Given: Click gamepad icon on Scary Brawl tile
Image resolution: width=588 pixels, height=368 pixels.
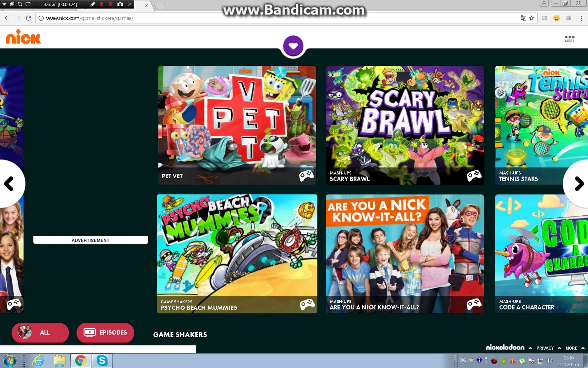Looking at the screenshot, I should [474, 175].
